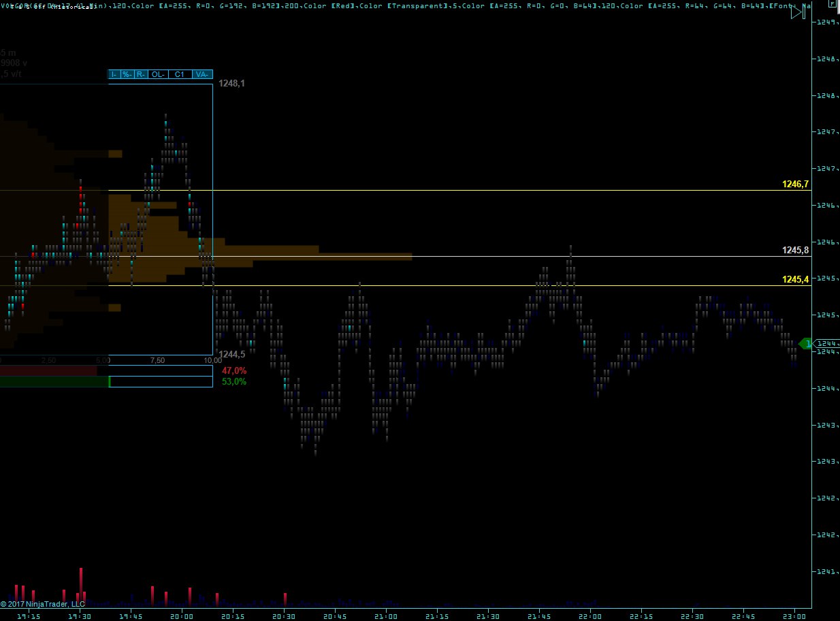This screenshot has width=840, height=621.
Task: Click the F button on price axis
Action: coord(832,4)
